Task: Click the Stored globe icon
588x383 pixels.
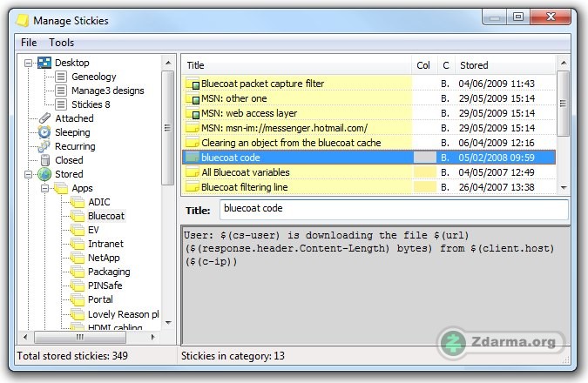Action: pos(44,174)
